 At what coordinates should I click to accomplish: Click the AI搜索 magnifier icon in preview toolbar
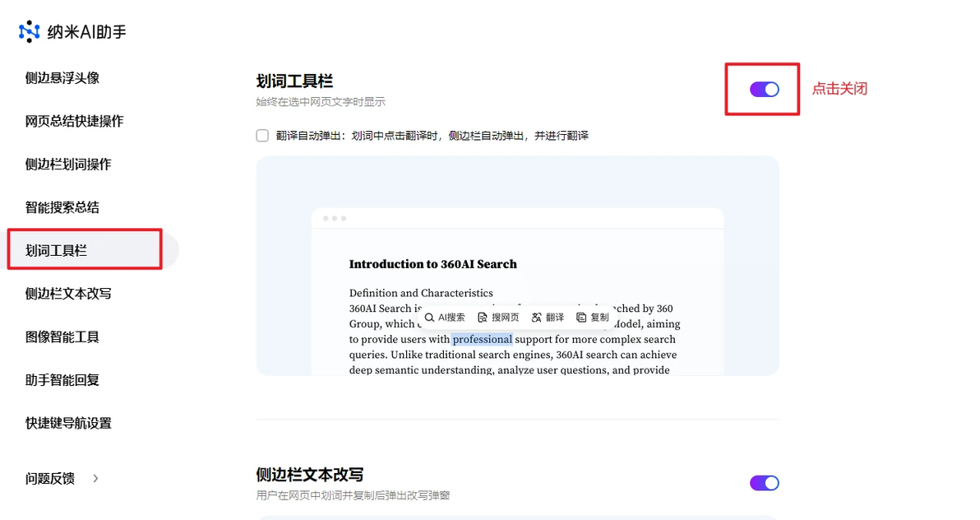pyautogui.click(x=429, y=318)
